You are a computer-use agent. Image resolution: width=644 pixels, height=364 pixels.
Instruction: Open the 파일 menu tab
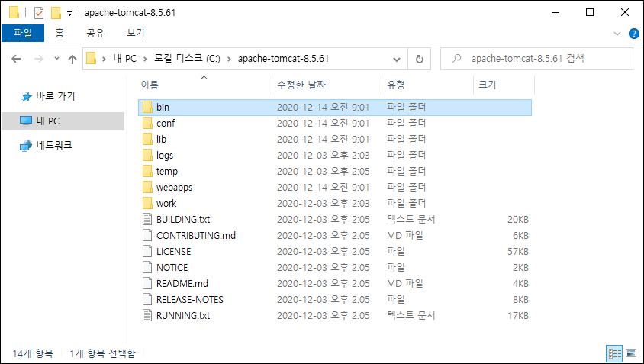pos(23,33)
